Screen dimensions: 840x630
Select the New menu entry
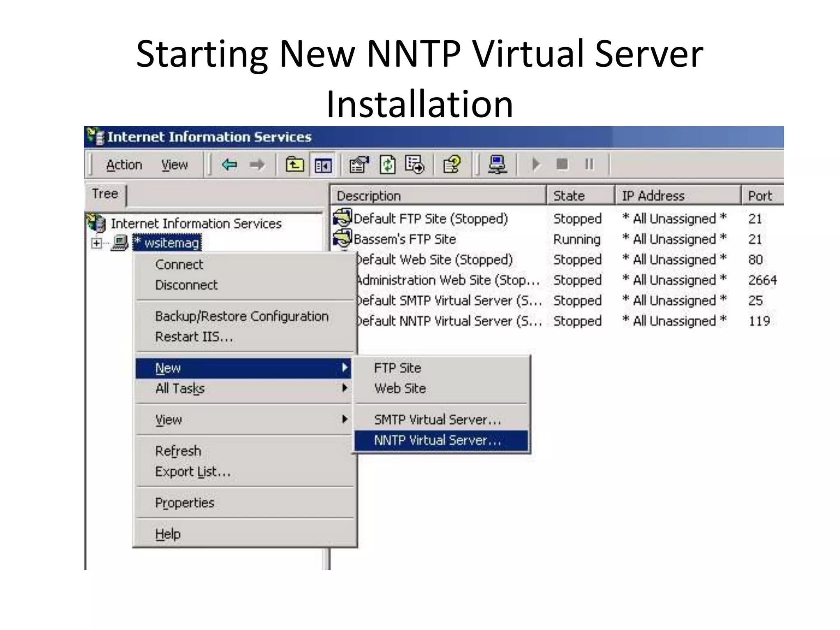(x=244, y=368)
